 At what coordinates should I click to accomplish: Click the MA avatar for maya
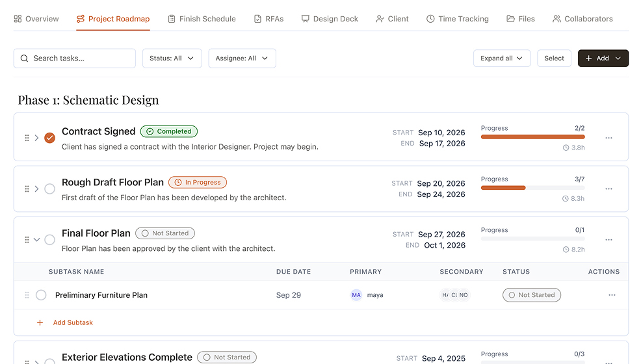click(x=356, y=295)
